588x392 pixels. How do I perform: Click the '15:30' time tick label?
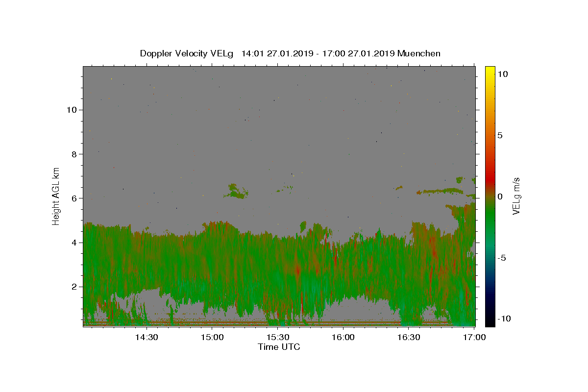click(277, 337)
